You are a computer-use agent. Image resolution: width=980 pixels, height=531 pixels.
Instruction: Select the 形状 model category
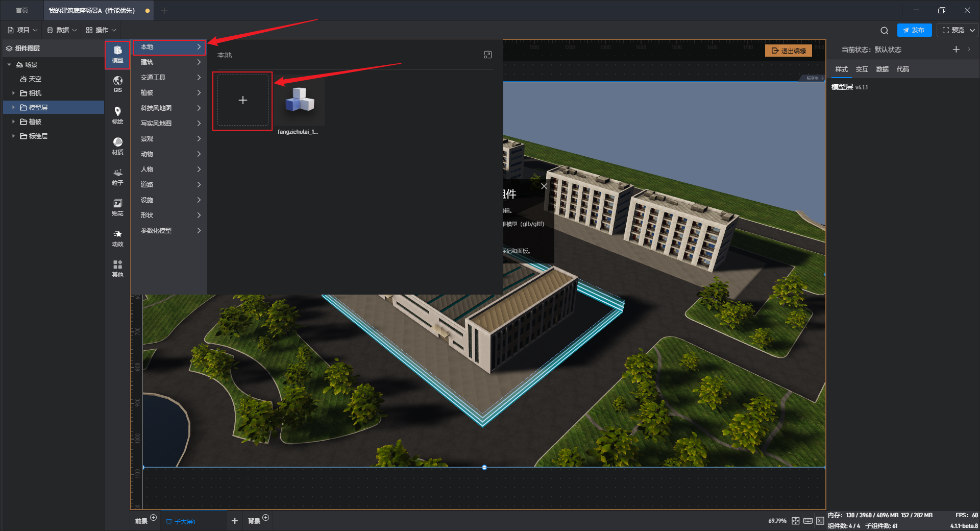[170, 215]
